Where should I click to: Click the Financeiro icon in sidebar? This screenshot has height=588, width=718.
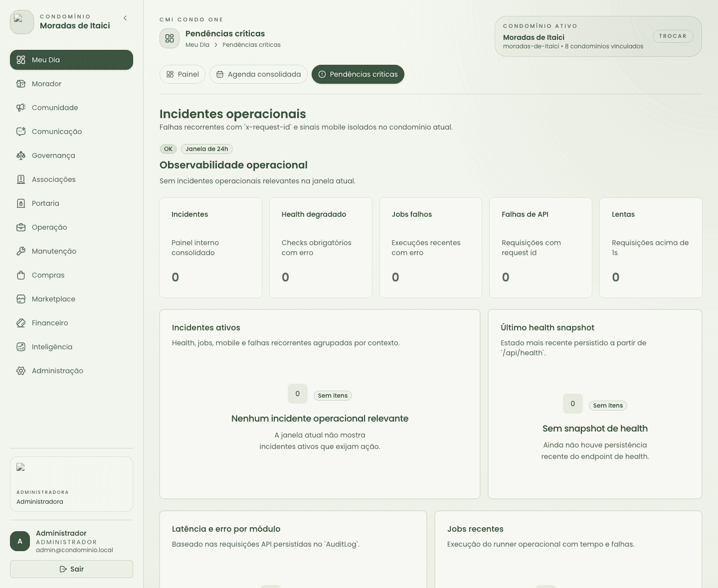pos(21,323)
